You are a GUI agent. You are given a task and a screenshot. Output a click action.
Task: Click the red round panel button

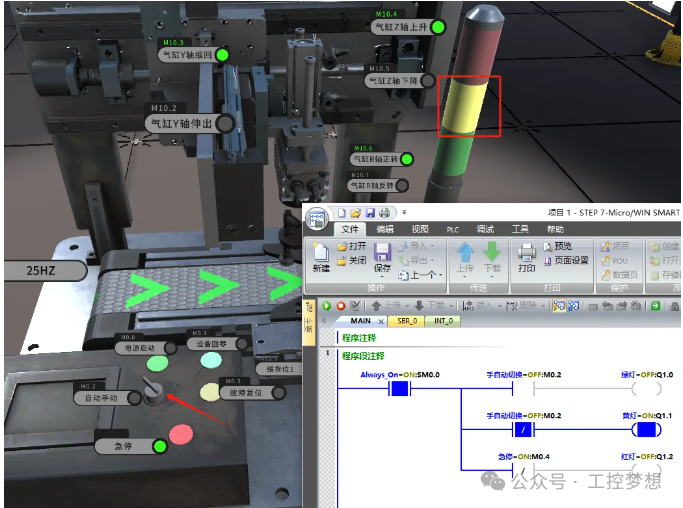(x=181, y=435)
